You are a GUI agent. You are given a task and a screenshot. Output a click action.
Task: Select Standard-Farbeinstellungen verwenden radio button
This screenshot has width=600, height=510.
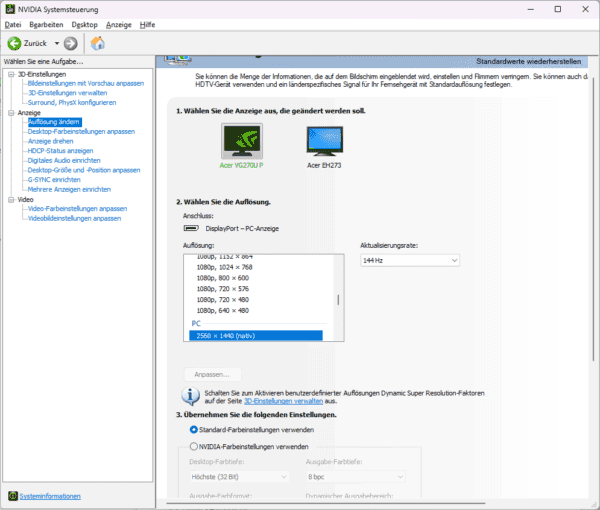[194, 430]
